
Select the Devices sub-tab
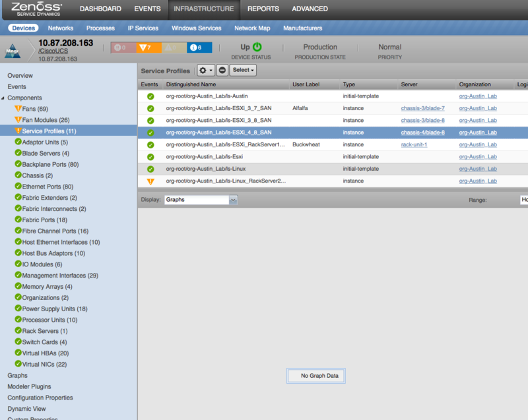point(24,28)
